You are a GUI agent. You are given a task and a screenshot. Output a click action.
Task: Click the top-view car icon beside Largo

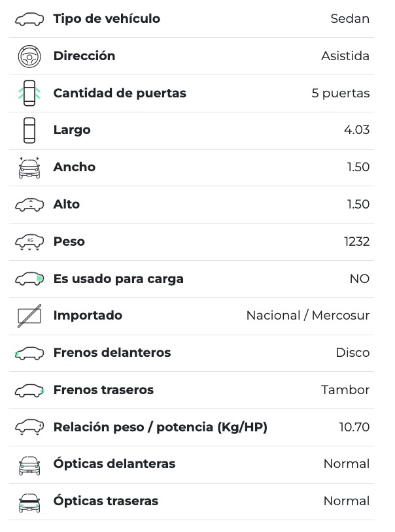(29, 130)
